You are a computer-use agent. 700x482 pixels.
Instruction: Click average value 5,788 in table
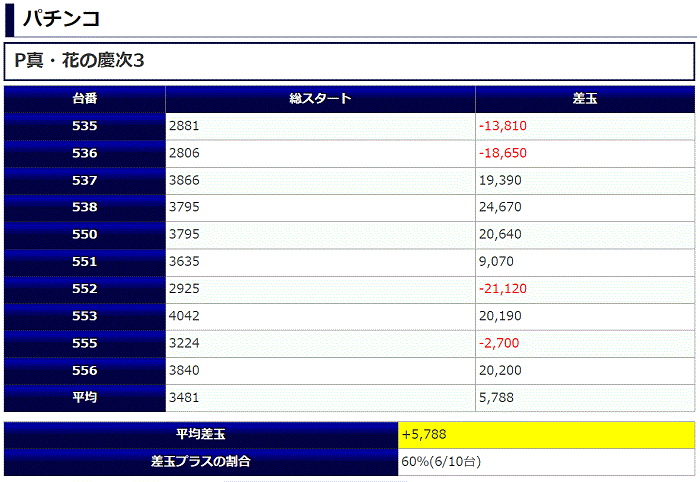pyautogui.click(x=496, y=398)
